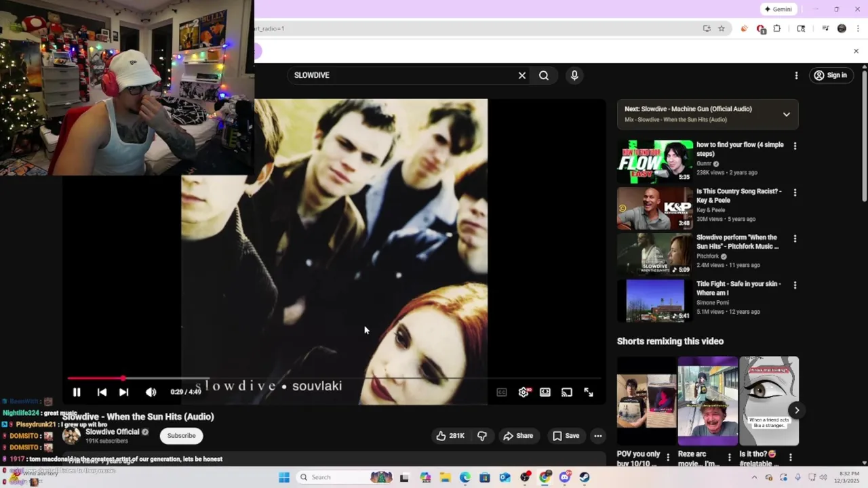Image resolution: width=868 pixels, height=488 pixels.
Task: Open the media control music-note icon
Action: [x=825, y=28]
